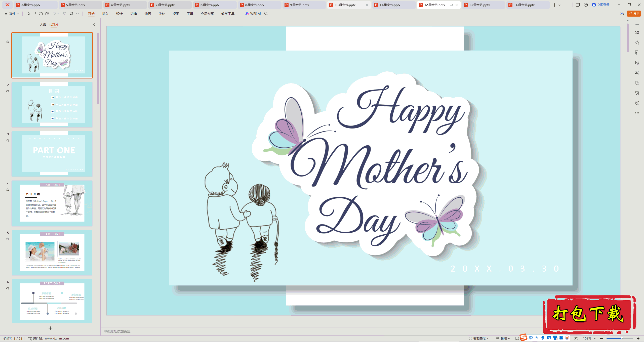Click the star marker under slide 4
Image resolution: width=644 pixels, height=342 pixels.
point(8,190)
